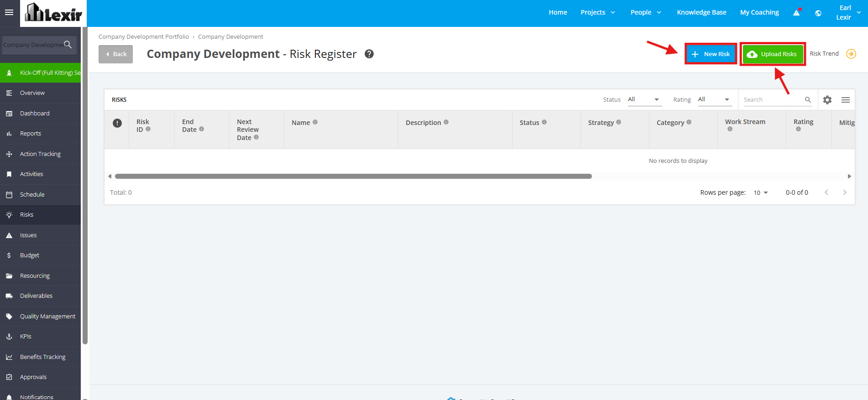Click the info icon next to Next Review Date
This screenshot has width=868, height=400.
(256, 137)
